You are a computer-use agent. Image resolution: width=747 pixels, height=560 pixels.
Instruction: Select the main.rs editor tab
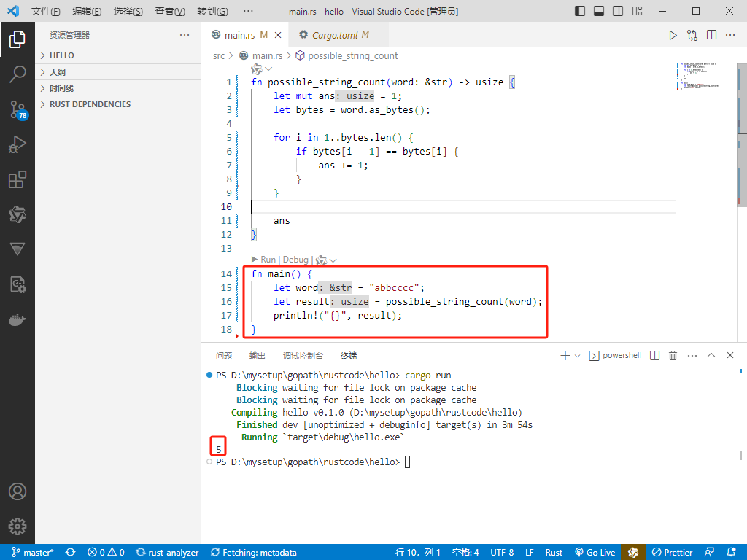pos(247,35)
